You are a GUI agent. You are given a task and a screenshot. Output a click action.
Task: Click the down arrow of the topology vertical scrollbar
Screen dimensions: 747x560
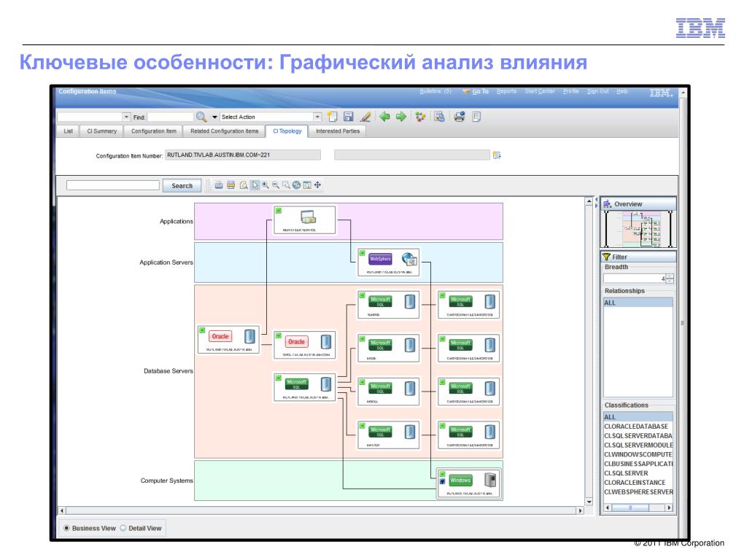[589, 502]
